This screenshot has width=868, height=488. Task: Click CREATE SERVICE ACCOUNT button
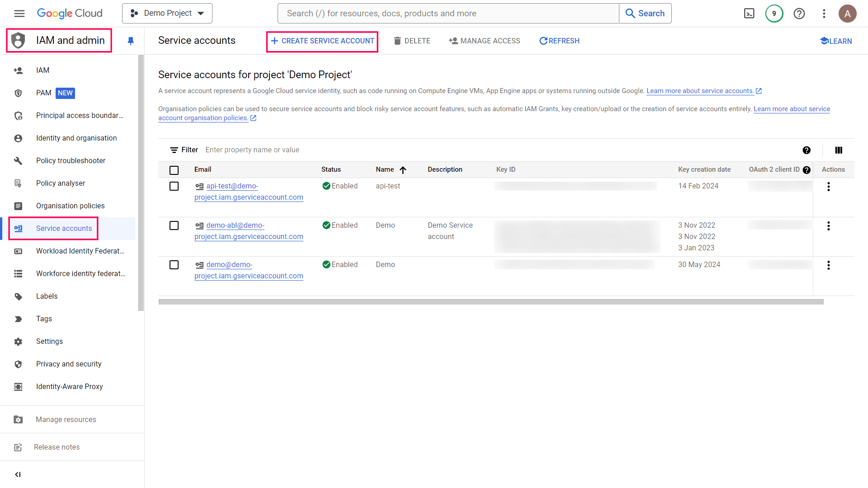322,41
